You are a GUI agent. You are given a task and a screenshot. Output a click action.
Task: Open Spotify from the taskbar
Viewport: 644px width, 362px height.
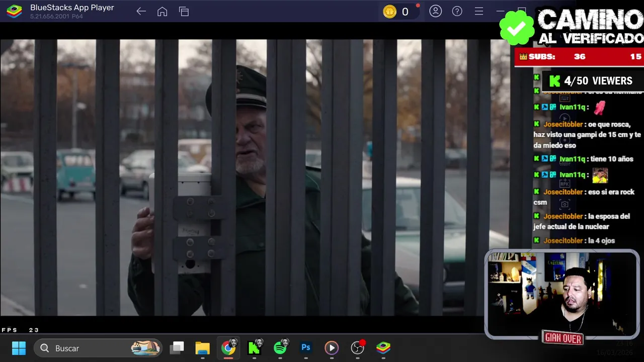pyautogui.click(x=281, y=347)
